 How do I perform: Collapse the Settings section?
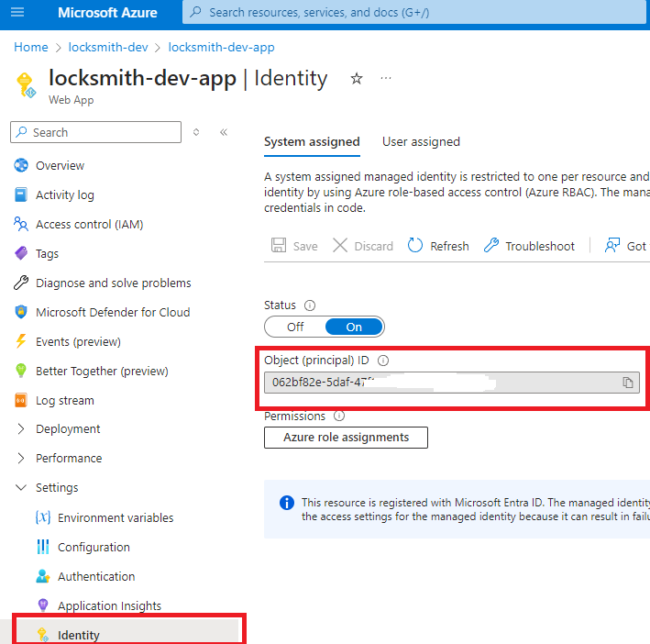(x=21, y=487)
